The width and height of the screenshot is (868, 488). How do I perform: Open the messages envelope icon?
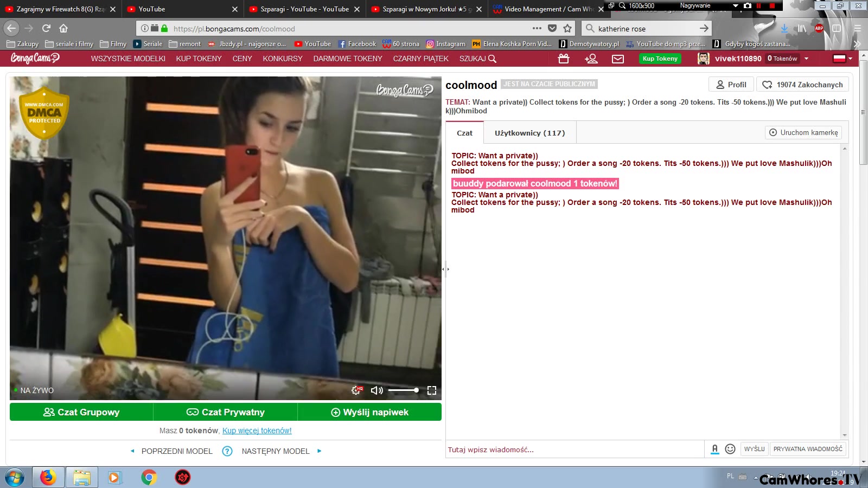618,59
